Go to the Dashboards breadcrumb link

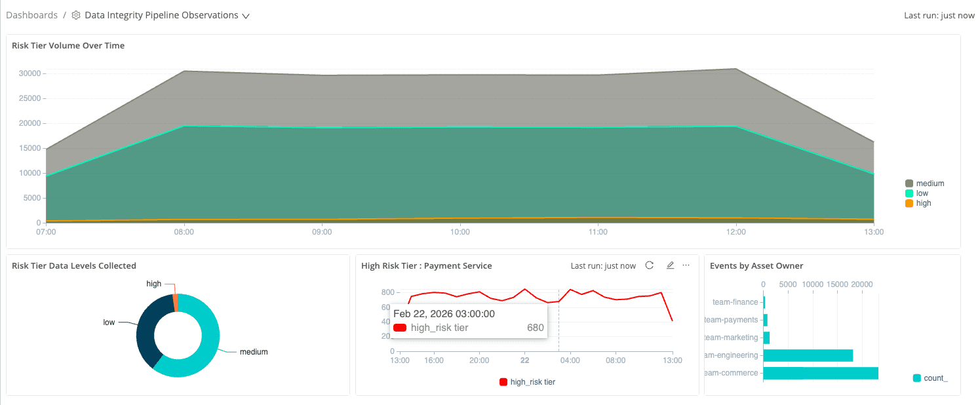(x=31, y=15)
